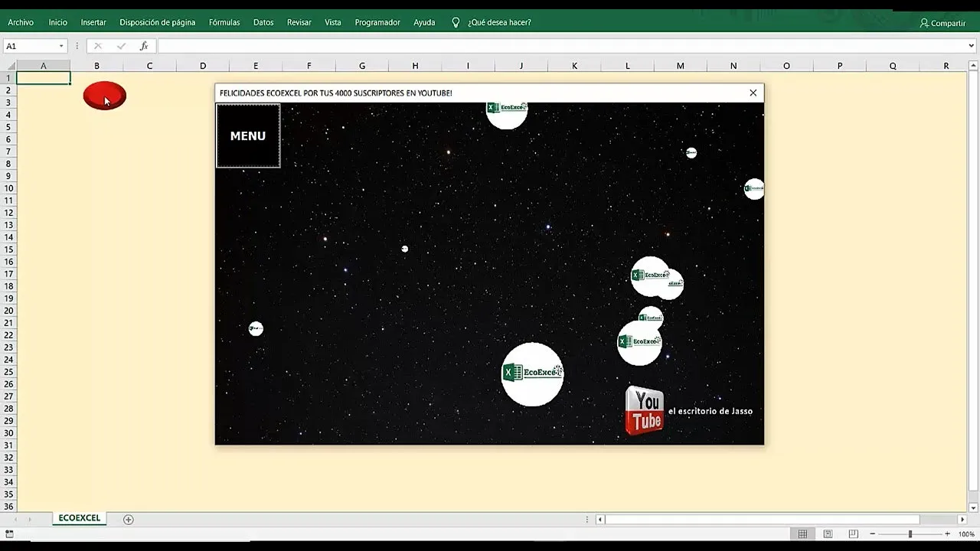Click the '¿Qué desea hacer?' search box

pyautogui.click(x=499, y=23)
